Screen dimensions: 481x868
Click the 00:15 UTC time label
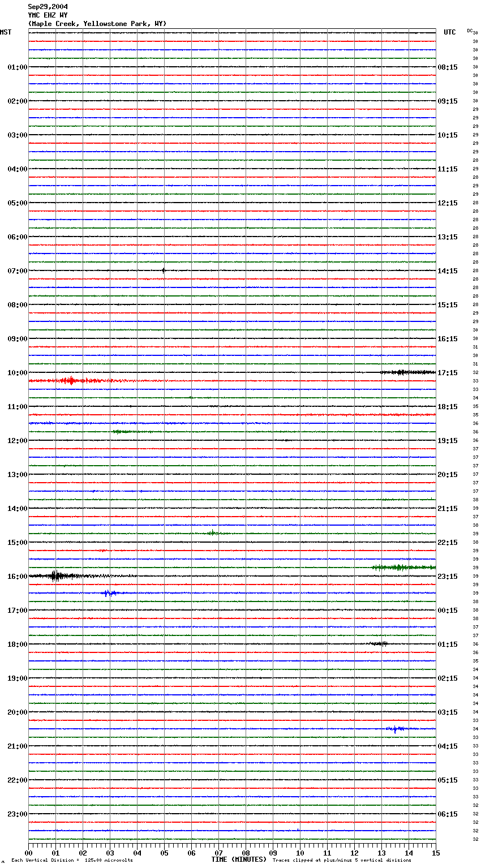(448, 611)
